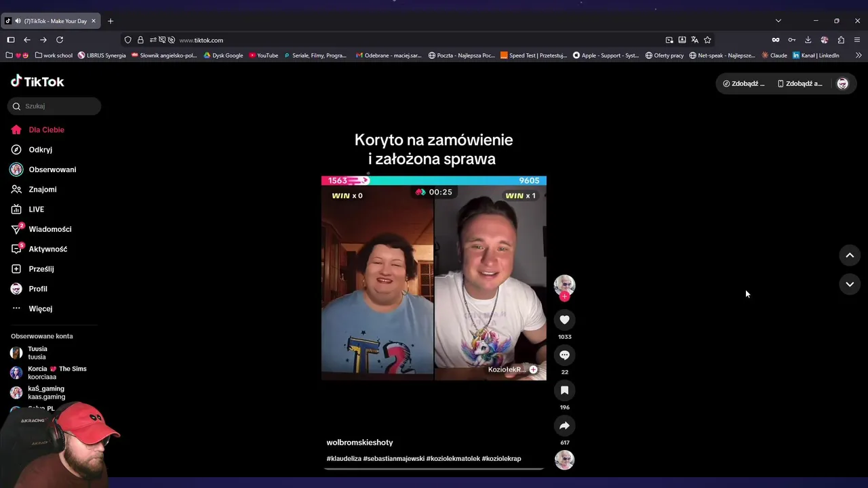This screenshot has height=488, width=868.
Task: Open a new browser tab
Action: tap(111, 21)
